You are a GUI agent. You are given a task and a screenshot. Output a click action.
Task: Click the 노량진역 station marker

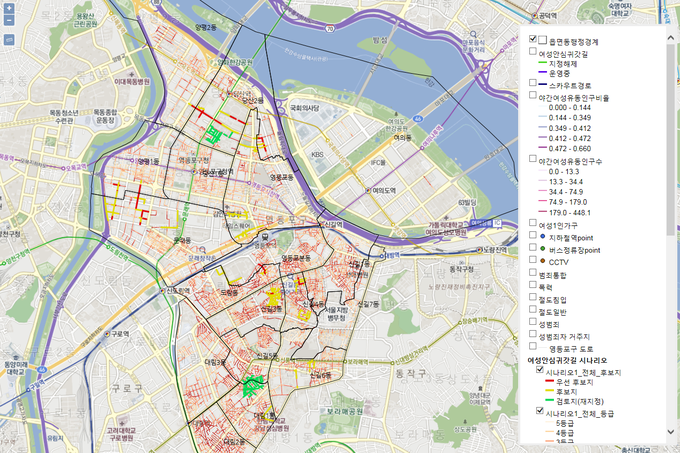(480, 250)
